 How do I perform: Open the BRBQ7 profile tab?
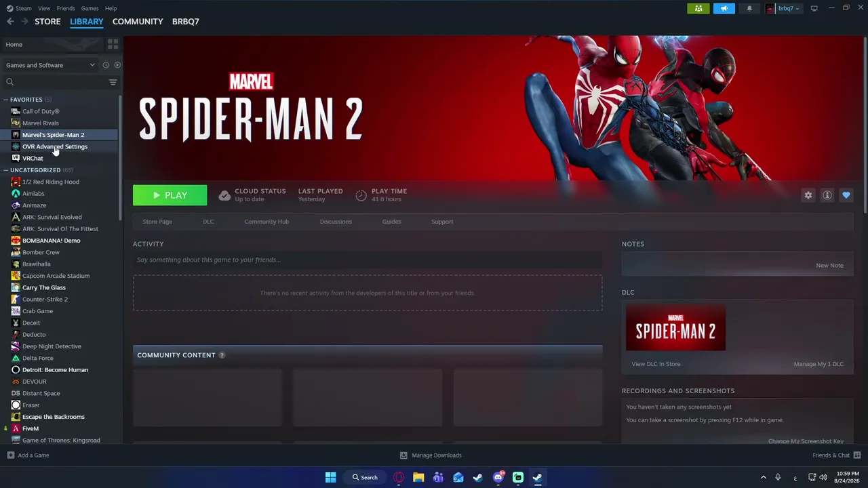point(186,22)
